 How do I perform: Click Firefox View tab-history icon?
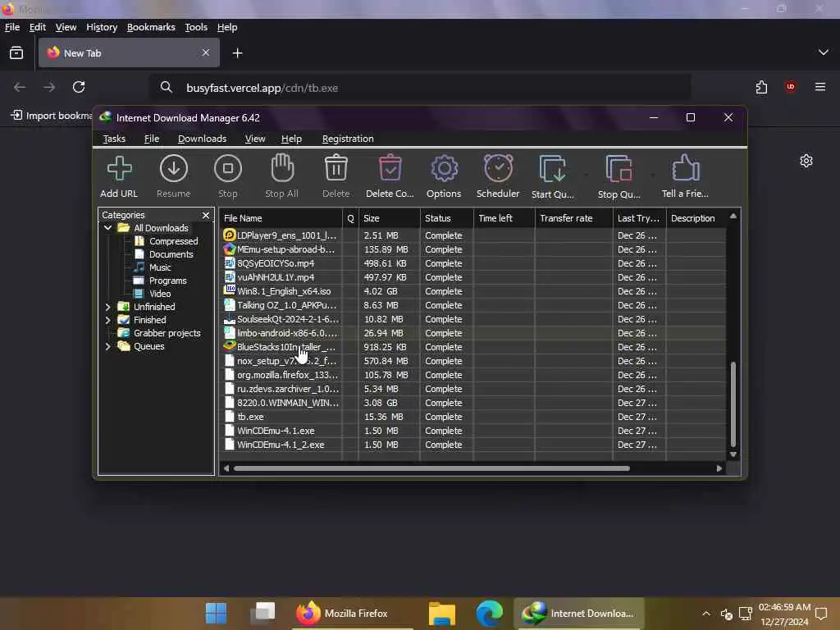click(x=16, y=52)
